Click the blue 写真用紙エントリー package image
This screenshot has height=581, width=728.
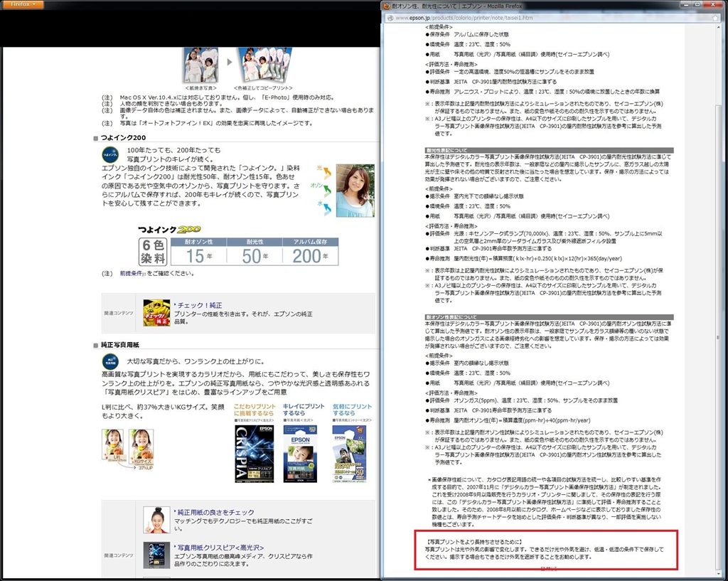pyautogui.click(x=349, y=454)
